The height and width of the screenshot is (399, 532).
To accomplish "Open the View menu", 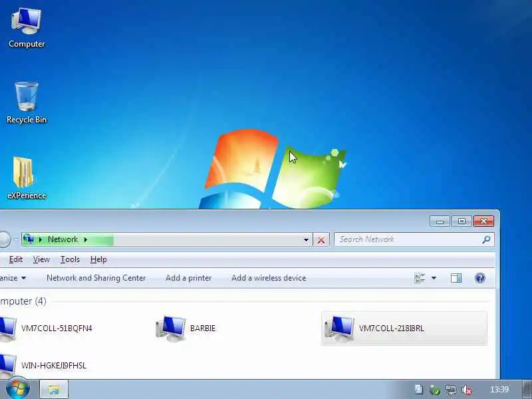I will (x=41, y=259).
